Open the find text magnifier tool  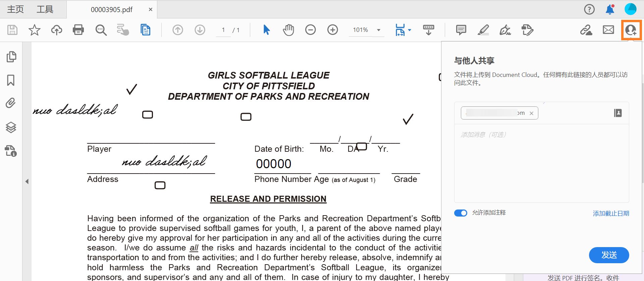coord(101,30)
